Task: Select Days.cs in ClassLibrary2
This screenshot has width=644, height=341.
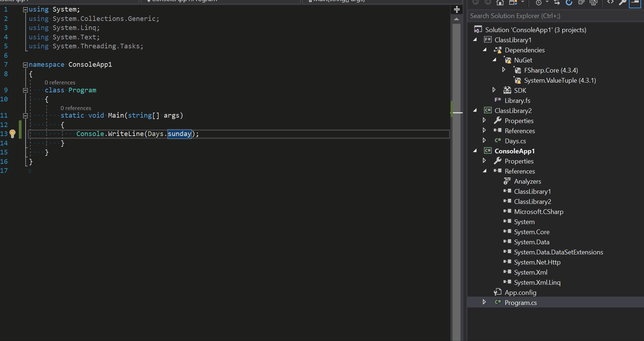Action: click(515, 141)
